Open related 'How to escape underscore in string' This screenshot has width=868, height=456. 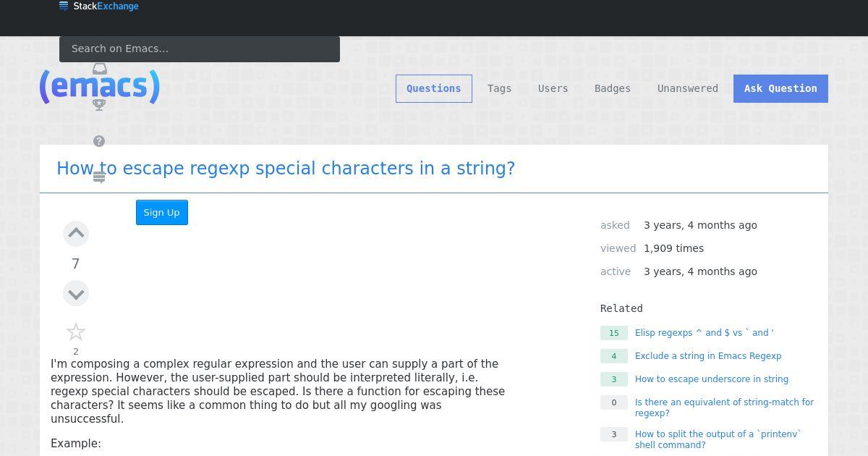pos(712,379)
